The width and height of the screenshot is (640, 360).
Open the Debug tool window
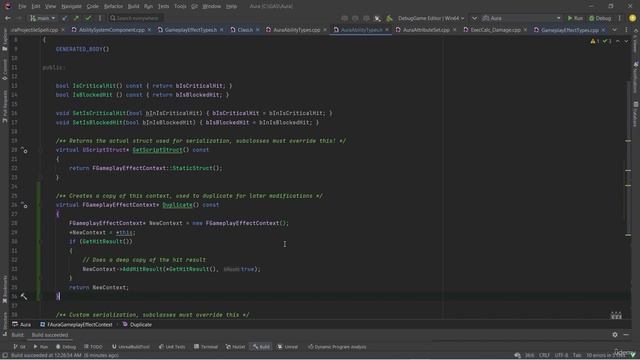[66, 347]
